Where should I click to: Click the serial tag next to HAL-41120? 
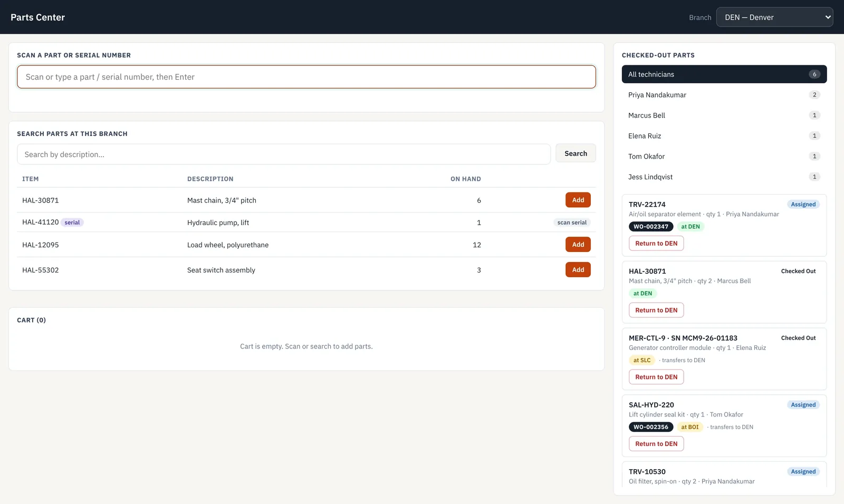click(72, 222)
